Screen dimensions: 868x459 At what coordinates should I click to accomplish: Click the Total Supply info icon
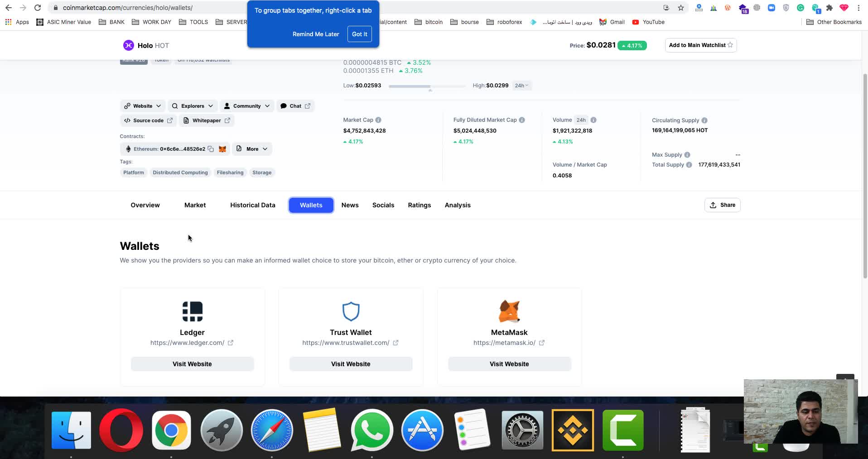tap(689, 165)
